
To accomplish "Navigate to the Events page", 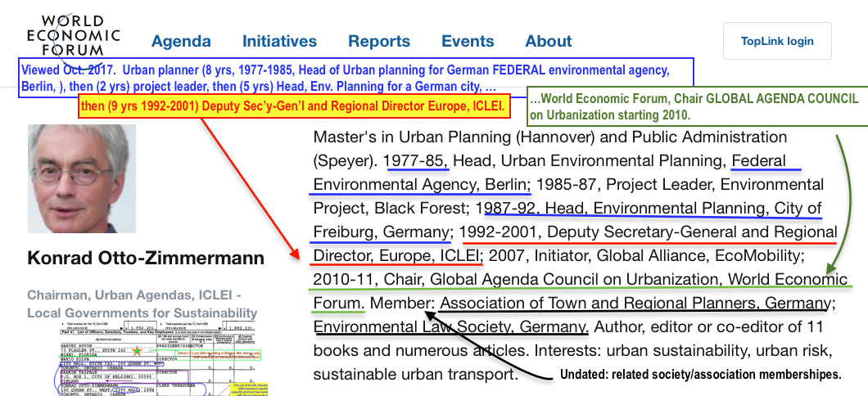I will [x=468, y=41].
